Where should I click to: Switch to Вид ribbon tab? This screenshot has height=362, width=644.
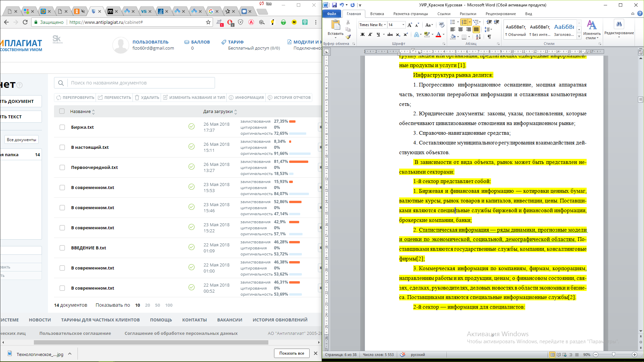(529, 14)
